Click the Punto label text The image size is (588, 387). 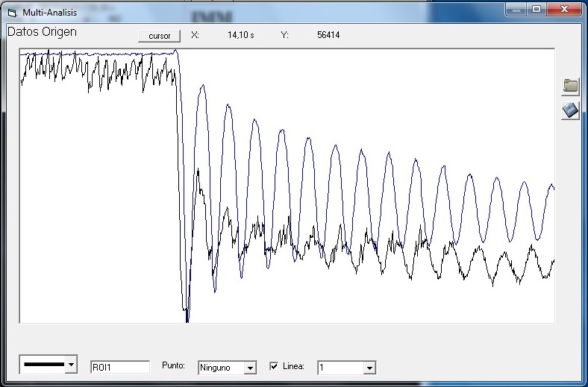click(x=173, y=366)
